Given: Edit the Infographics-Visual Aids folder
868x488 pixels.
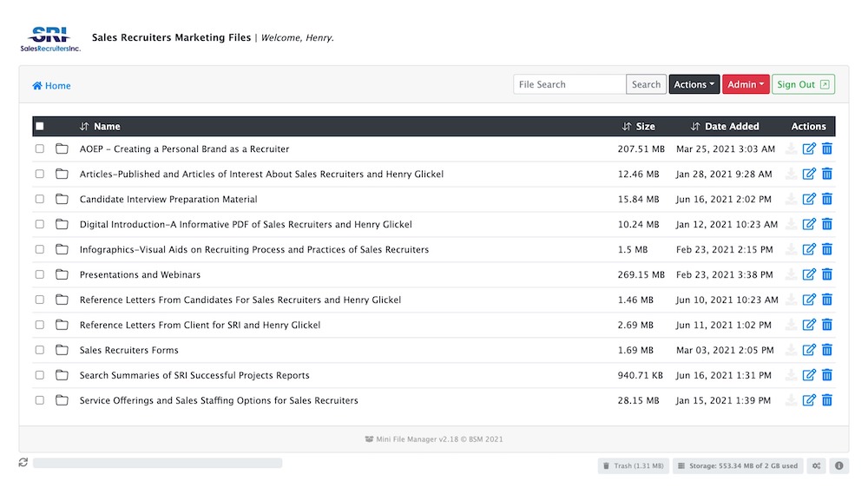Looking at the screenshot, I should pyautogui.click(x=809, y=249).
